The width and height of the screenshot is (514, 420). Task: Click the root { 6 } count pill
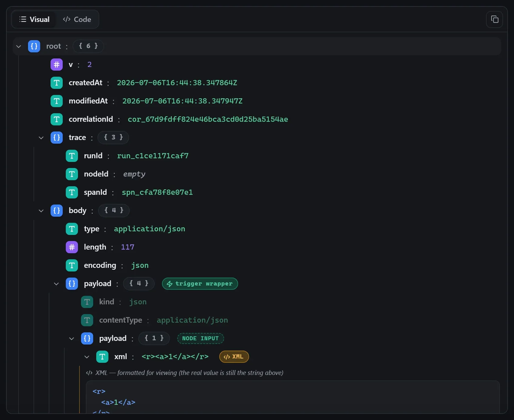coord(88,46)
